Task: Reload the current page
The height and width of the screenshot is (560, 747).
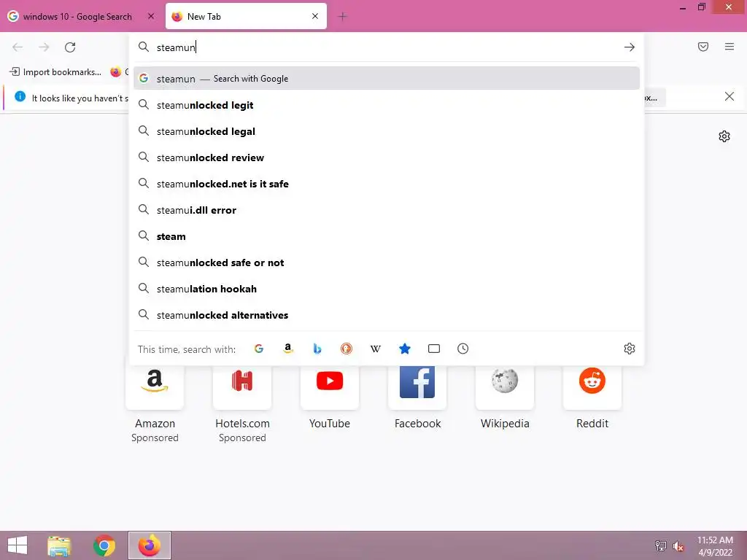Action: [x=70, y=47]
